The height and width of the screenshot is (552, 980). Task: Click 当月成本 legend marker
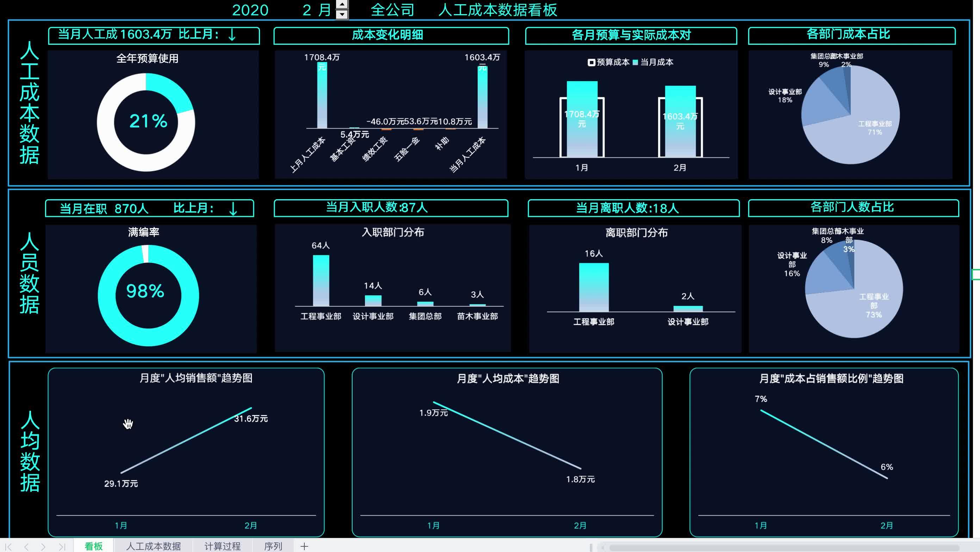[x=635, y=62]
